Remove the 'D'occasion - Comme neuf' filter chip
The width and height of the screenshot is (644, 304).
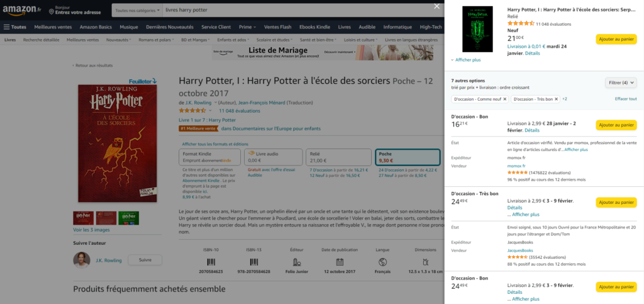505,99
